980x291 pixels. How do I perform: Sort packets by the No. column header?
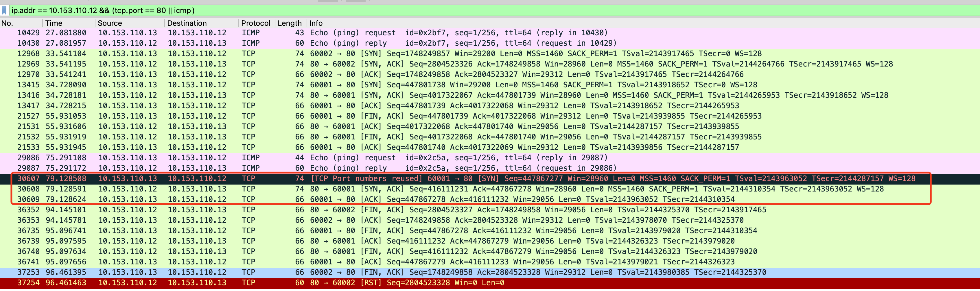tap(11, 23)
